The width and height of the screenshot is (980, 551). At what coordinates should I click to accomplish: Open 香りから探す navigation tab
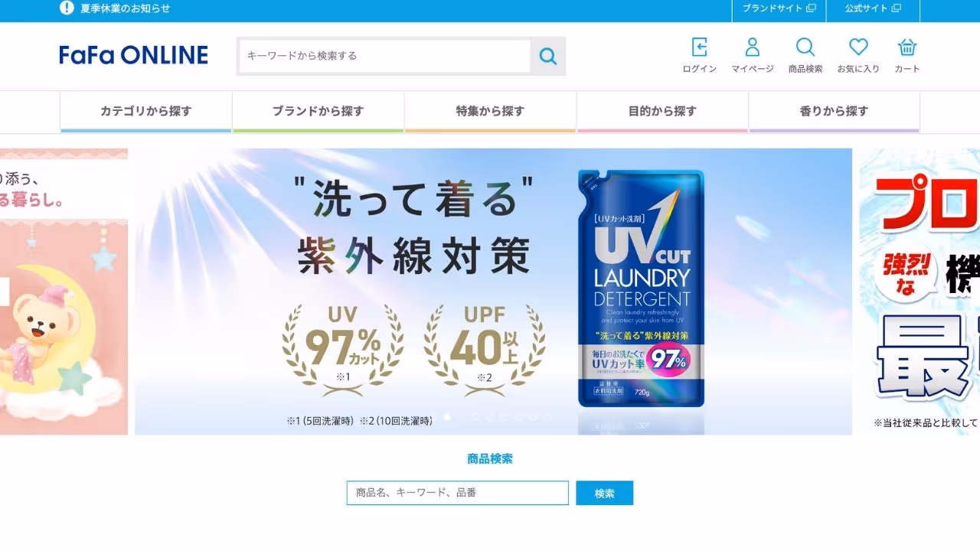point(835,112)
